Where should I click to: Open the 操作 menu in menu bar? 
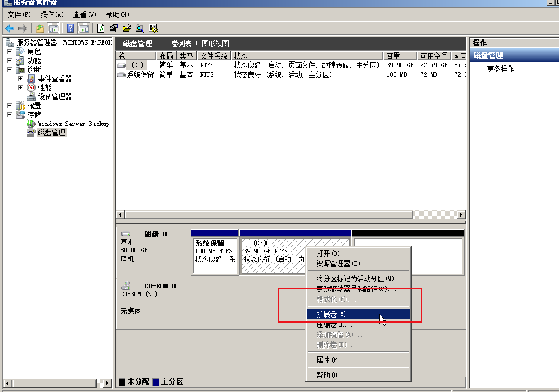click(x=52, y=14)
